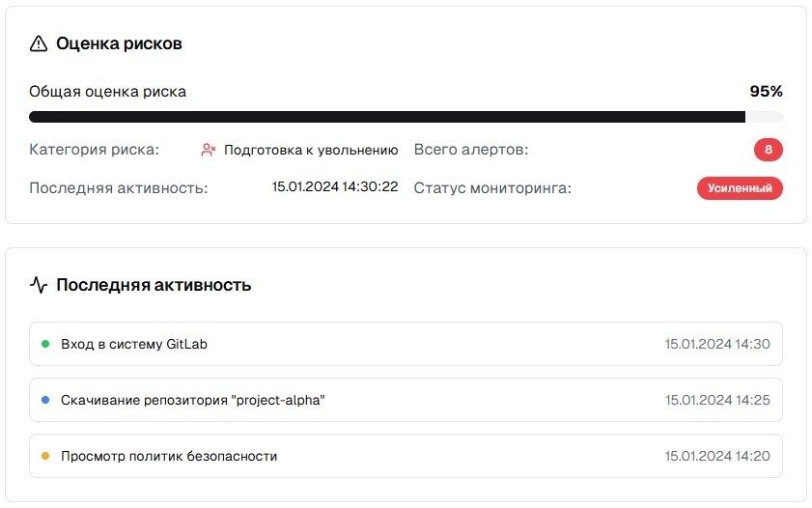Click the 95% risk score value
812x508 pixels.
pyautogui.click(x=766, y=92)
